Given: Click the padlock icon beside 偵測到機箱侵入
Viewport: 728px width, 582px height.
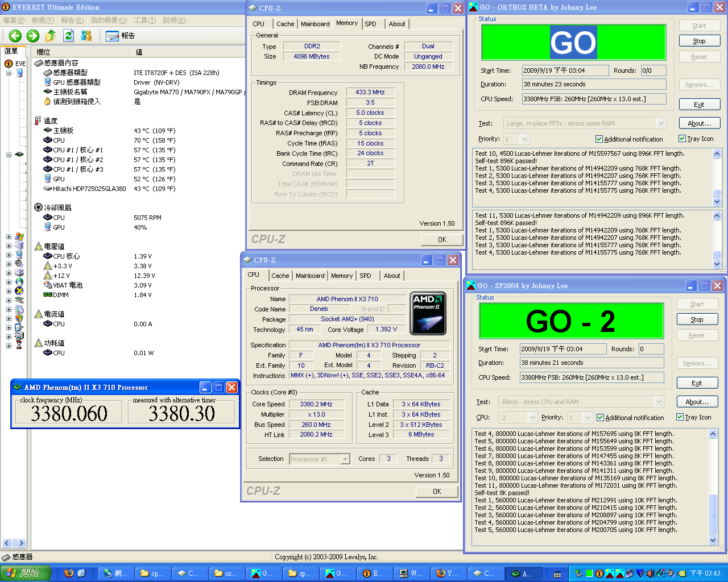Looking at the screenshot, I should (48, 101).
